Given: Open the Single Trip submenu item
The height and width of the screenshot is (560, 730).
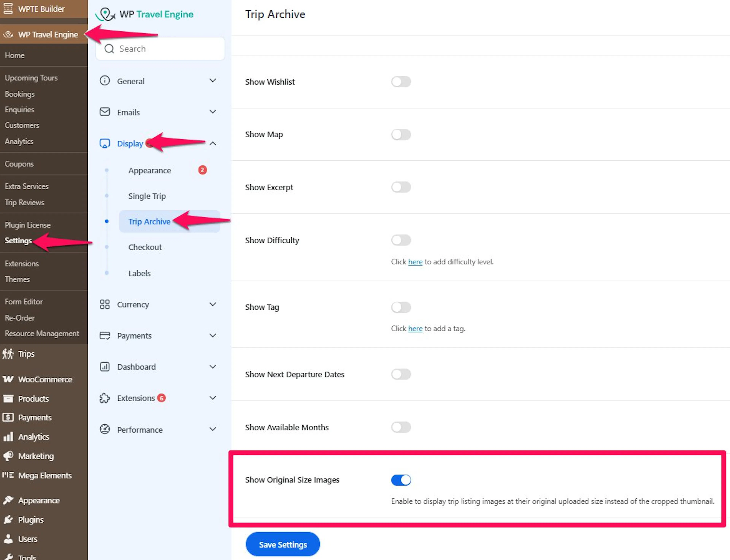Looking at the screenshot, I should [147, 196].
